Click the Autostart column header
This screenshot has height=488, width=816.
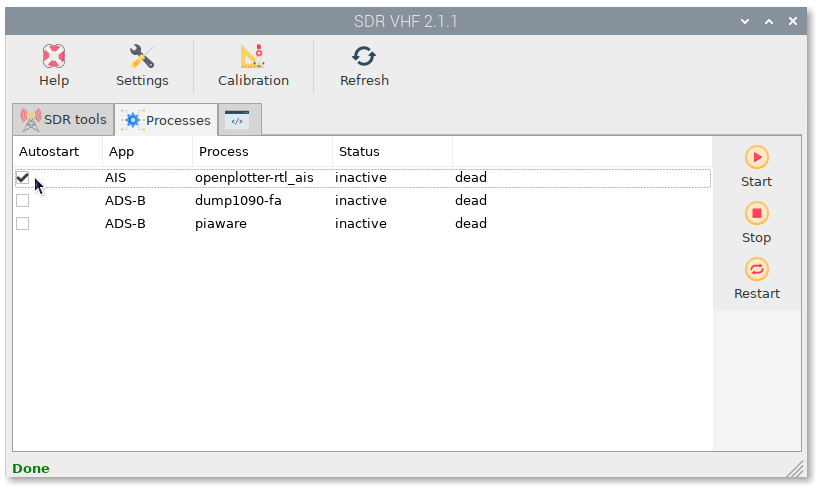58,151
